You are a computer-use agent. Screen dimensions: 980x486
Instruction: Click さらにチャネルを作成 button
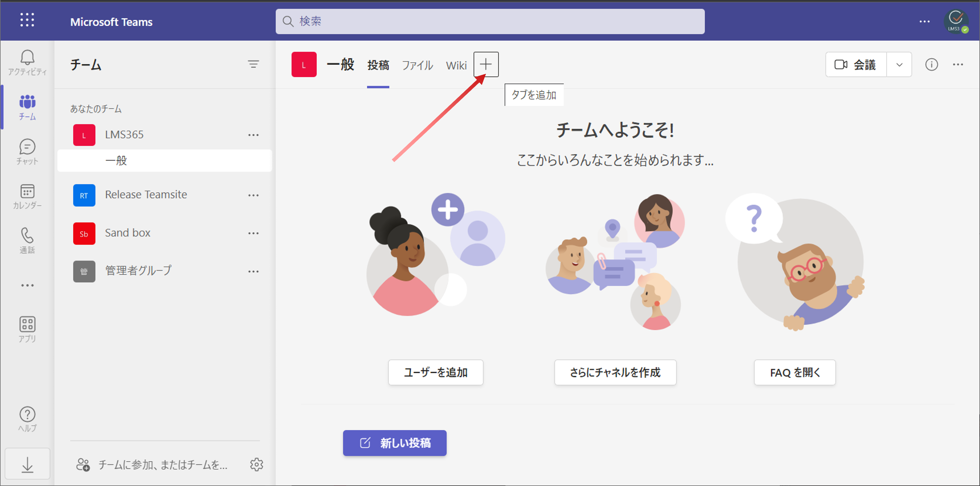click(615, 372)
